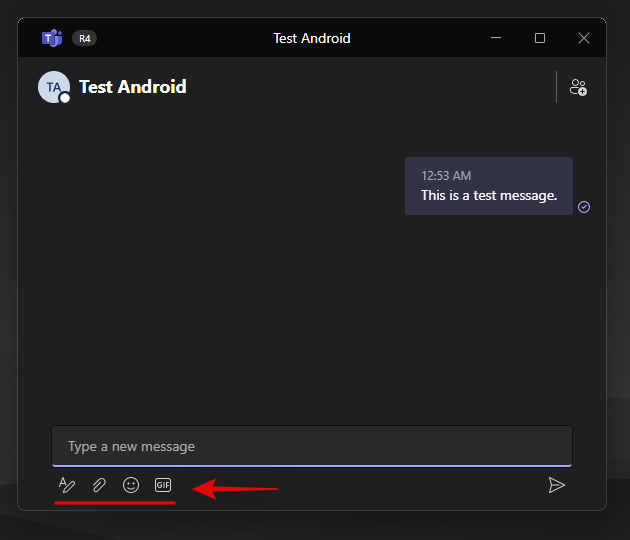630x540 pixels.
Task: Focus the Type a new message field
Action: tap(312, 446)
